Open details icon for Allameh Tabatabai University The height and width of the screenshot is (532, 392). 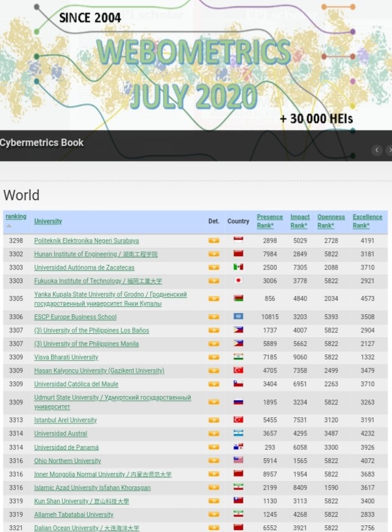tap(213, 514)
